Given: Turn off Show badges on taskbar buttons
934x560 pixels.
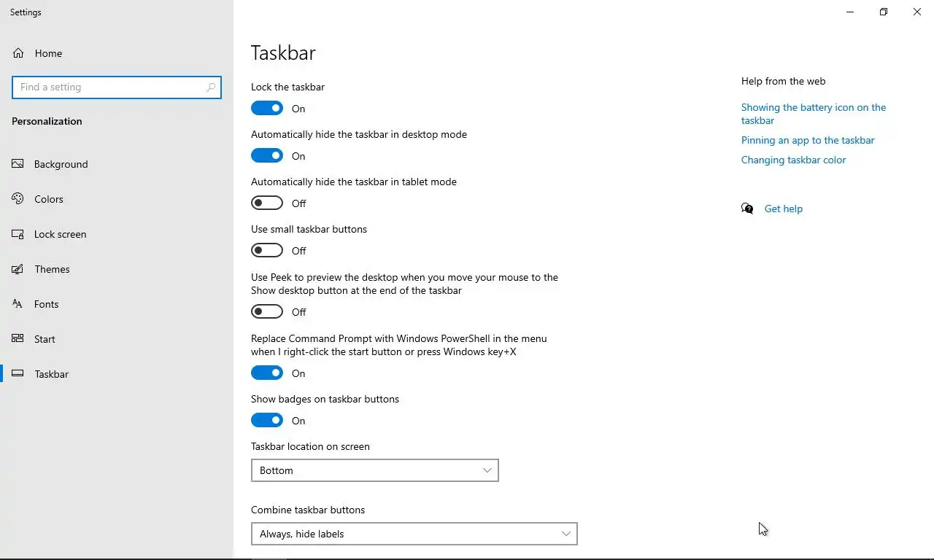Looking at the screenshot, I should click(267, 421).
